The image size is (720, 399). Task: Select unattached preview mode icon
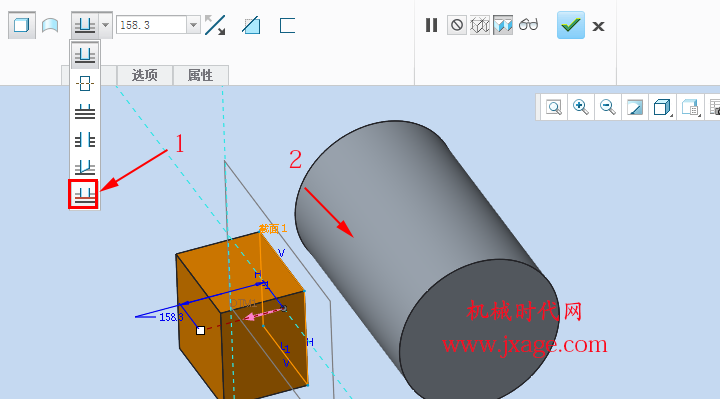click(480, 25)
